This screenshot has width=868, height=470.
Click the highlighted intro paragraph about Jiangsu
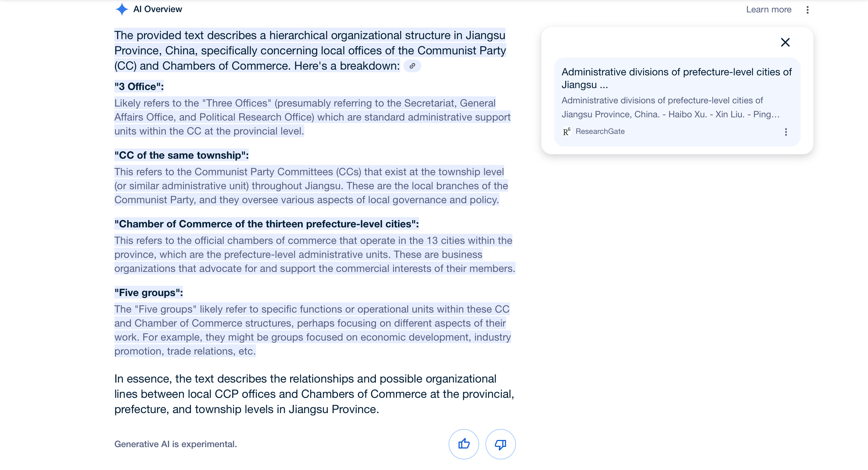pos(310,50)
